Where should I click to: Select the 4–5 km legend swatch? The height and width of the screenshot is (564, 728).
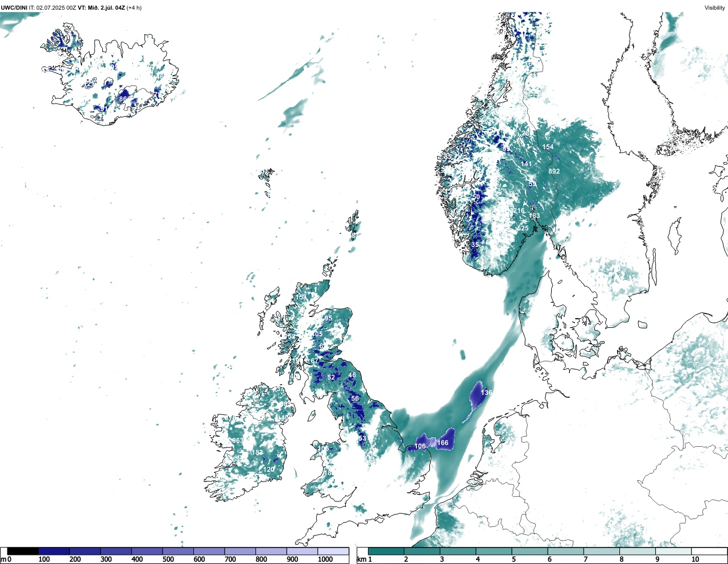click(494, 551)
